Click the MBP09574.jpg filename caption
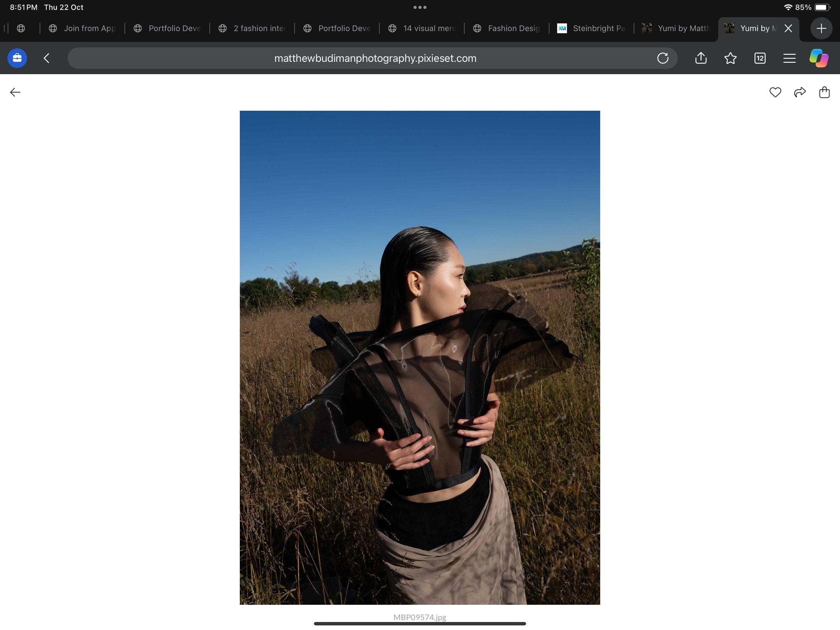840x630 pixels. coord(420,617)
